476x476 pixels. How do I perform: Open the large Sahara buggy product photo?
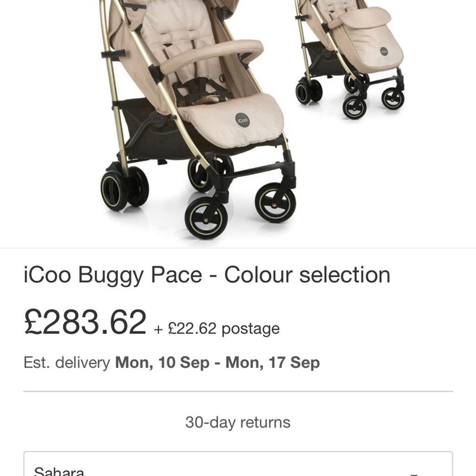click(x=195, y=116)
